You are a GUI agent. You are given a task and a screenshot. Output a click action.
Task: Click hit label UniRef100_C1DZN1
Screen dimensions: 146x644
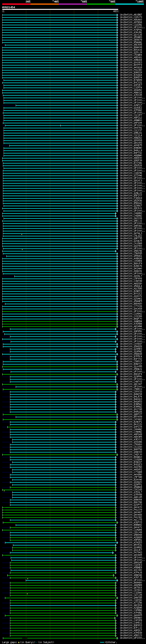click(131, 25)
